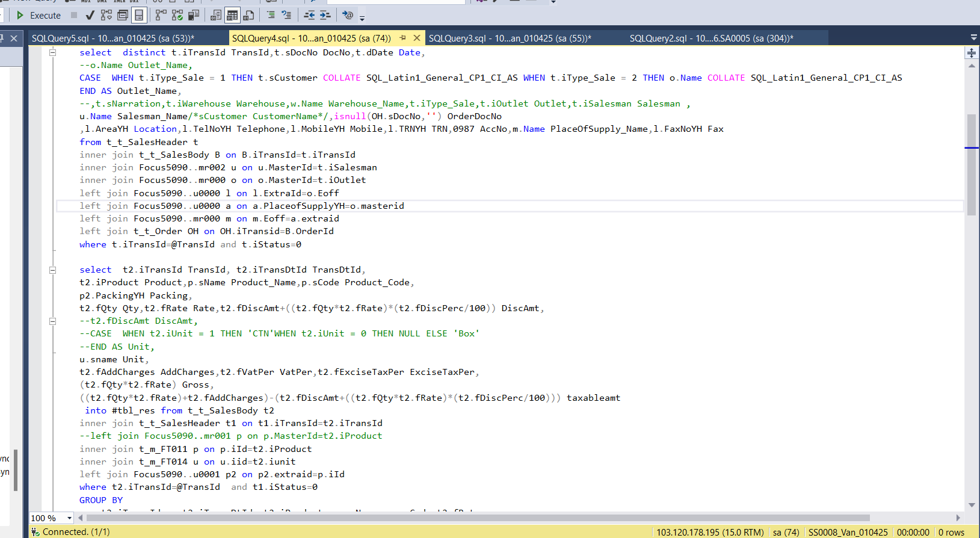Click the Parse query checkmark icon

pyautogui.click(x=90, y=15)
